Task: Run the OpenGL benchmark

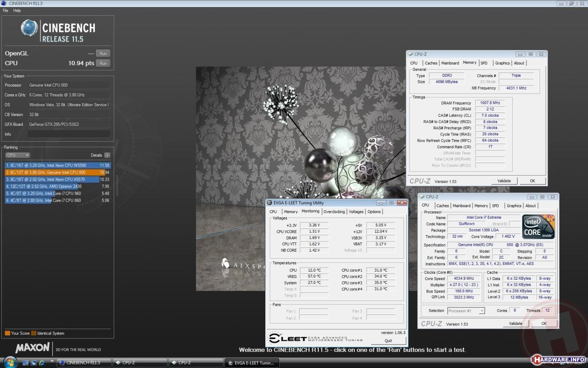Action: [x=103, y=54]
